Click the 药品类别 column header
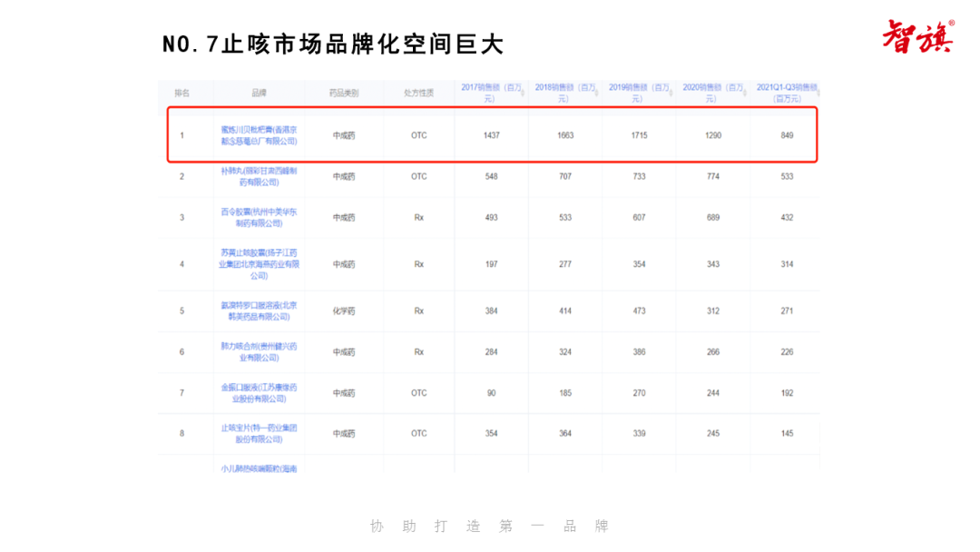Screen dimensions: 980x552 tap(344, 93)
